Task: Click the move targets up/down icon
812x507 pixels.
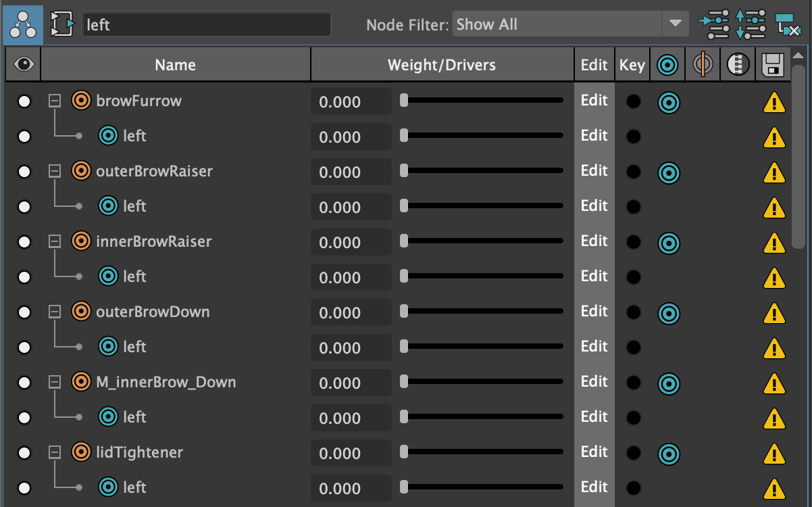Action: pyautogui.click(x=751, y=24)
